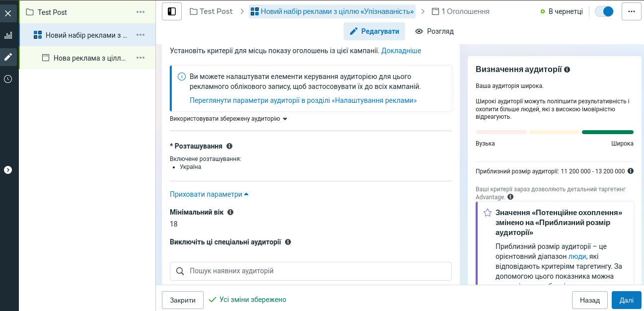Screen dimensions: 644x311
Task: Click the info icon next to Розташування
Action: click(x=229, y=146)
